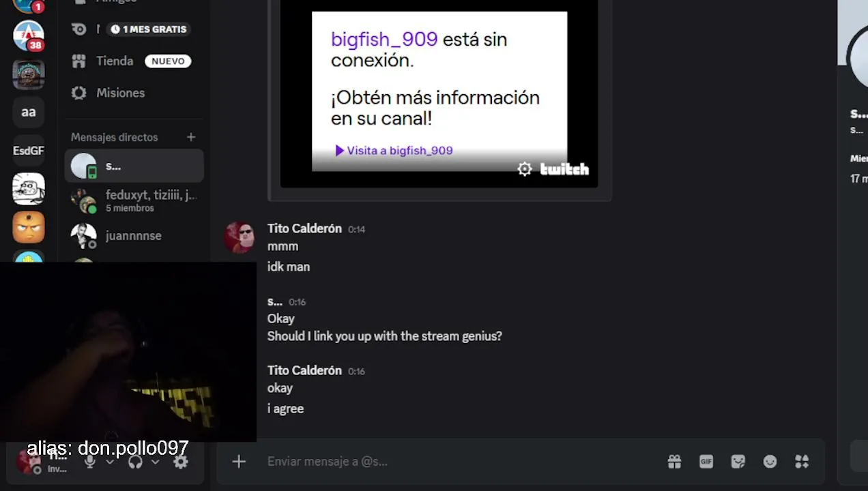This screenshot has width=868, height=491.
Task: Click the '5 miembros' label under the group DM
Action: [130, 208]
